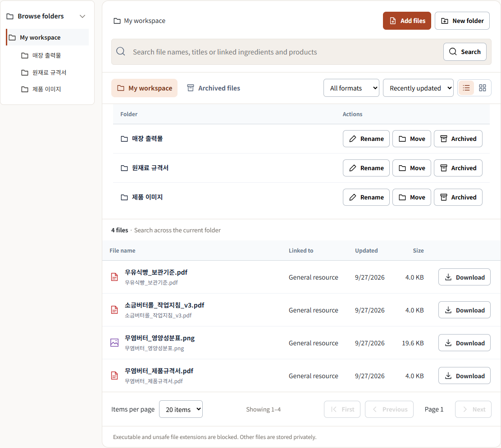Click the folder icon beside 제품 이미지 in folder table

[124, 198]
